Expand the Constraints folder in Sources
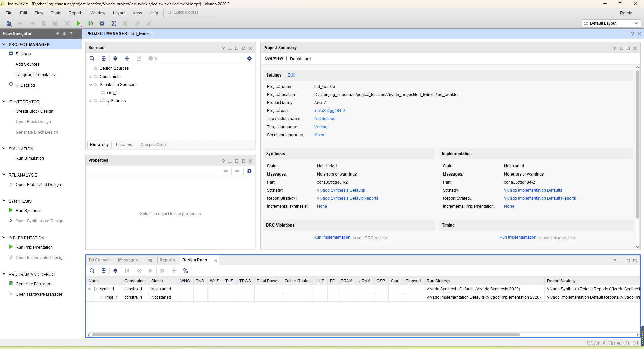The height and width of the screenshot is (349, 644). [91, 77]
